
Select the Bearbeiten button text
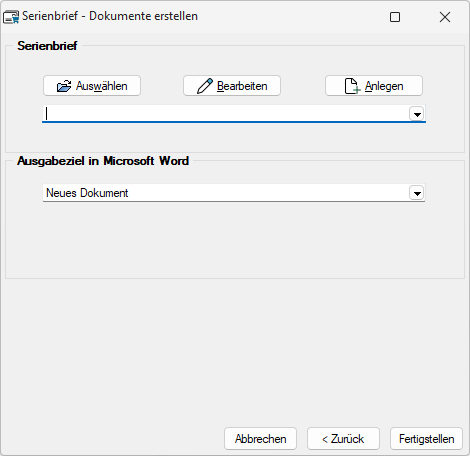tap(242, 86)
